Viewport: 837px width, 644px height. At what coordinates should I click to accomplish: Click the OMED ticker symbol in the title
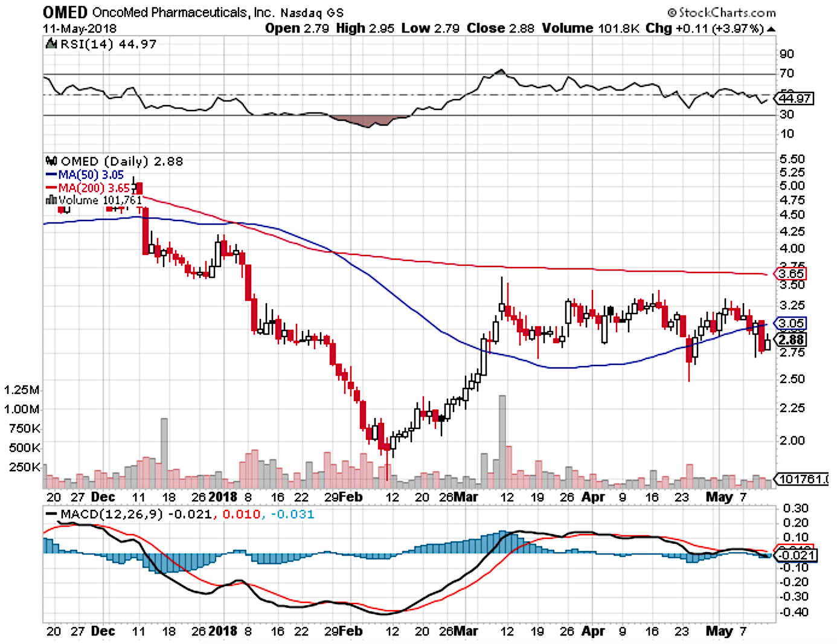[65, 12]
